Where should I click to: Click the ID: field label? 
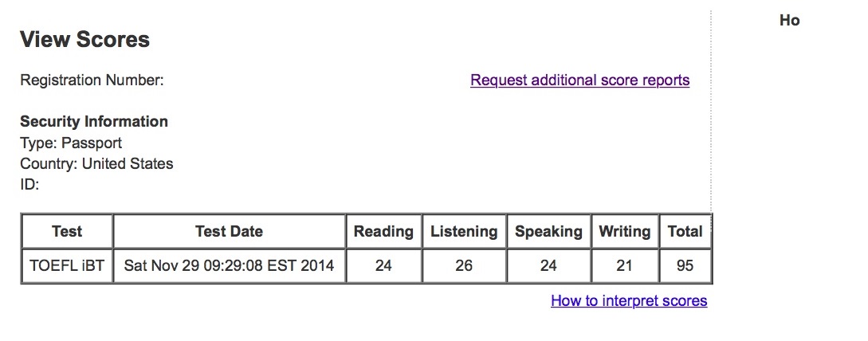click(x=29, y=185)
